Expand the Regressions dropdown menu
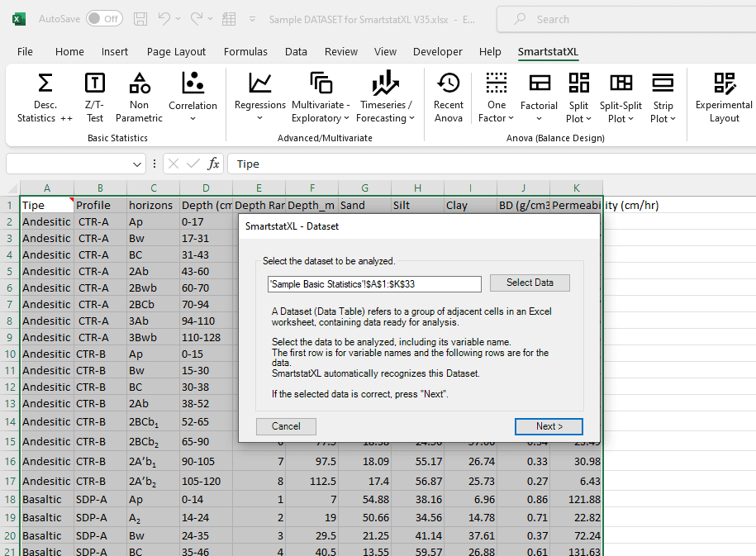This screenshot has width=756, height=556. point(260,97)
